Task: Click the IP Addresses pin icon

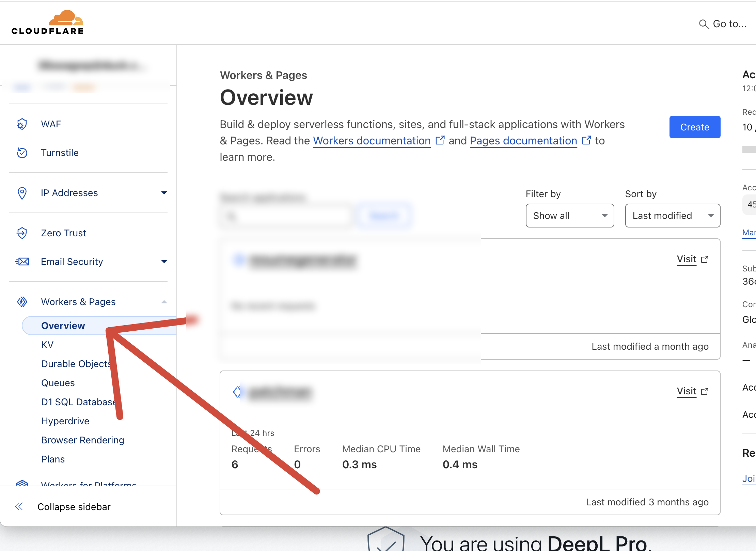Action: [22, 193]
